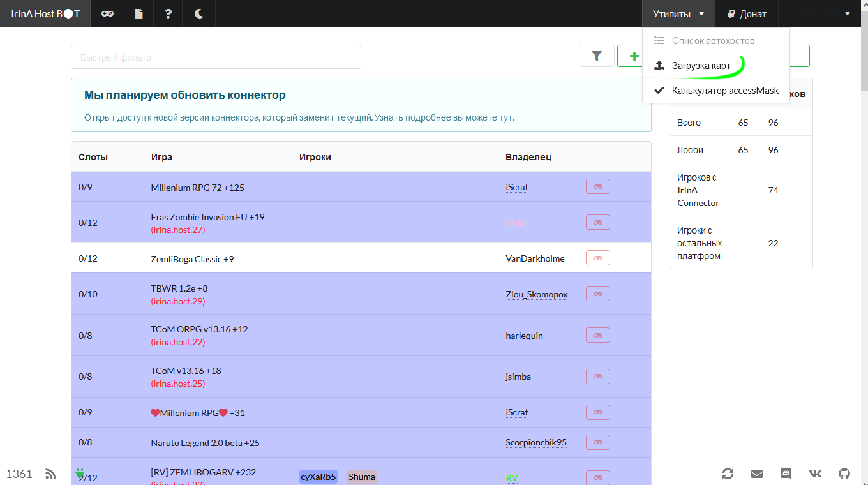Click the connect button for TBWR 1.2e +8
Screen dimensions: 868x485
598,294
